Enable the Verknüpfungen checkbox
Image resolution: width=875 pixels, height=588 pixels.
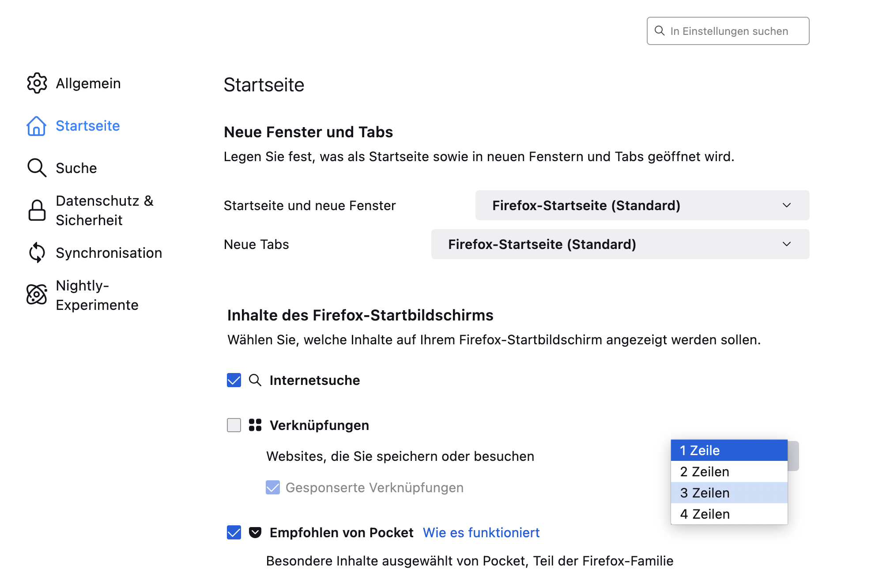[234, 425]
